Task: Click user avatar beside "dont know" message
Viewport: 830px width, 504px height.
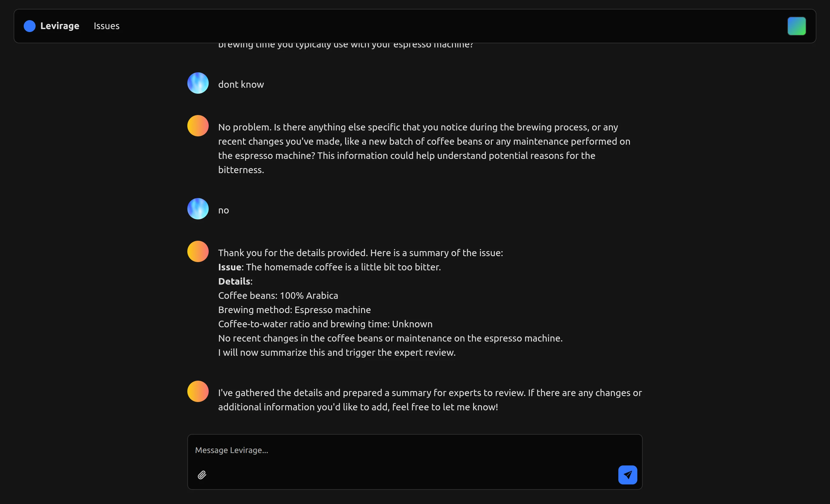Action: point(198,83)
